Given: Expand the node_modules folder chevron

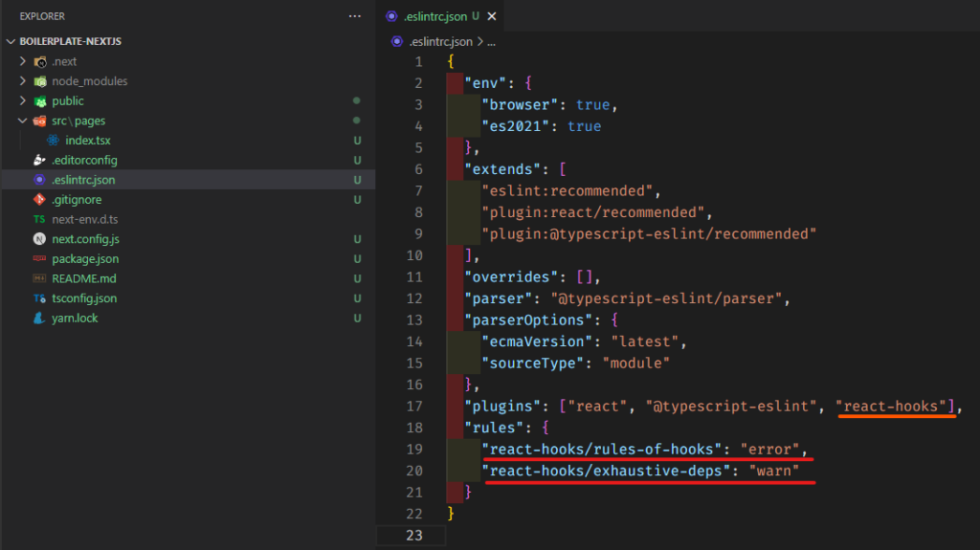Looking at the screenshot, I should pyautogui.click(x=23, y=81).
